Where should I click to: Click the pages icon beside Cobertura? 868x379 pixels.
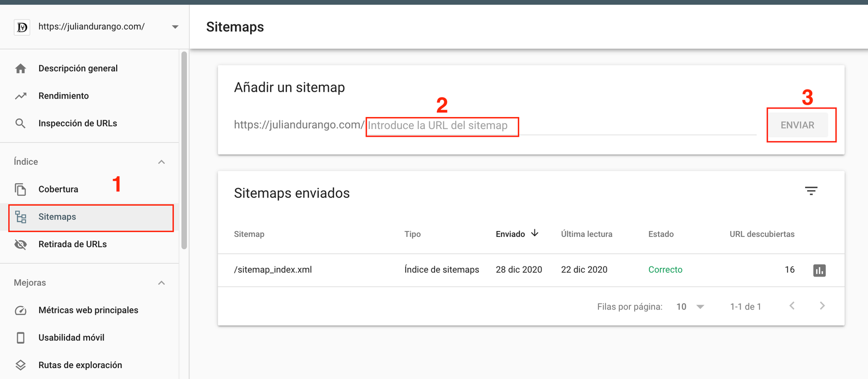tap(21, 189)
